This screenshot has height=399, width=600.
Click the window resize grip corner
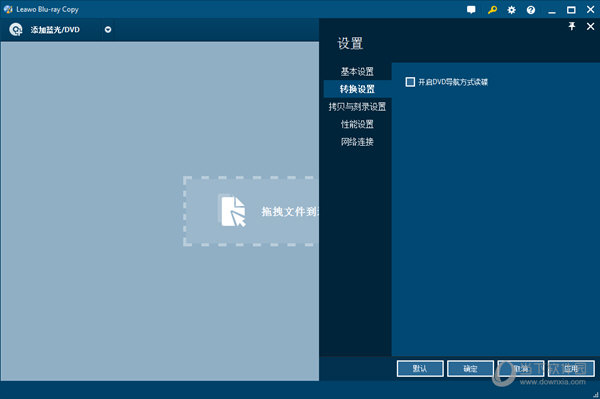pyautogui.click(x=595, y=394)
